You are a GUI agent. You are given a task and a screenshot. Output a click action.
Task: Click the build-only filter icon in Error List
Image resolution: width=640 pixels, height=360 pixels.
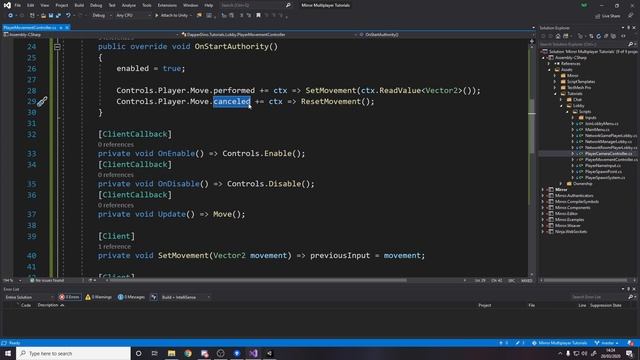[154, 297]
